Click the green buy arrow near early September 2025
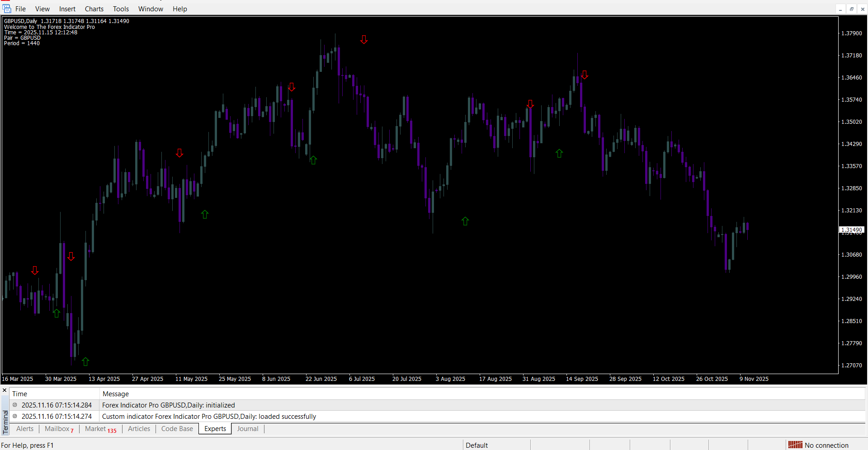Image resolution: width=868 pixels, height=450 pixels. click(x=559, y=154)
